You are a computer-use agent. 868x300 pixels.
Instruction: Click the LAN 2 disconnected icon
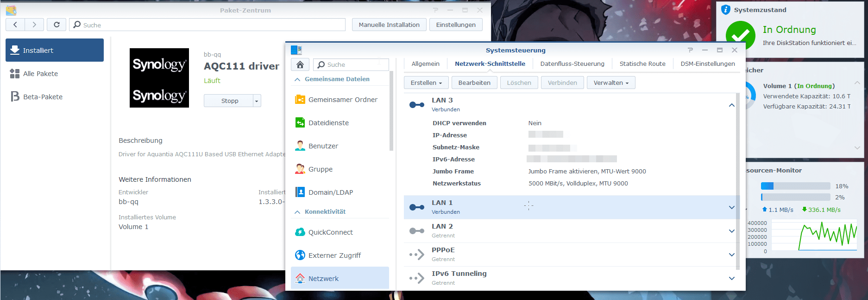pos(417,231)
